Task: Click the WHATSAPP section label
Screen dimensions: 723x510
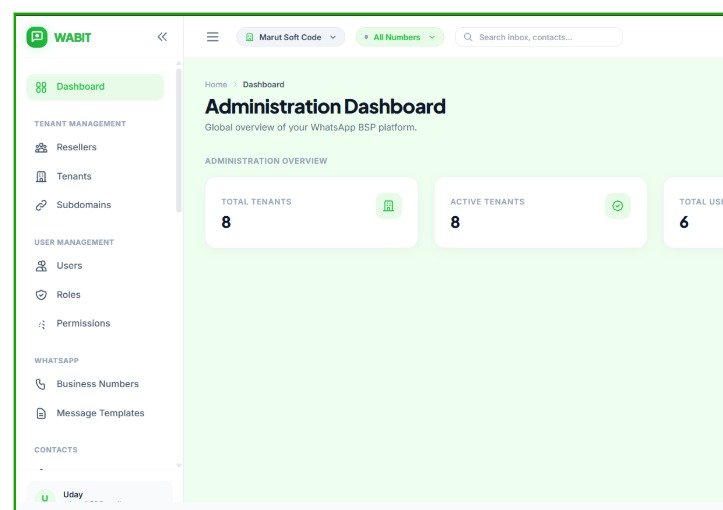Action: (x=56, y=361)
